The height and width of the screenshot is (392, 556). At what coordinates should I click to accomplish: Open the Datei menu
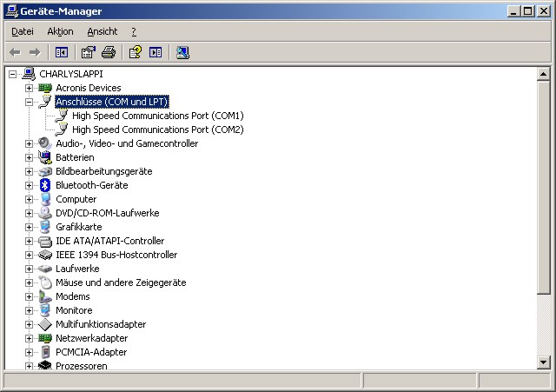click(x=23, y=31)
